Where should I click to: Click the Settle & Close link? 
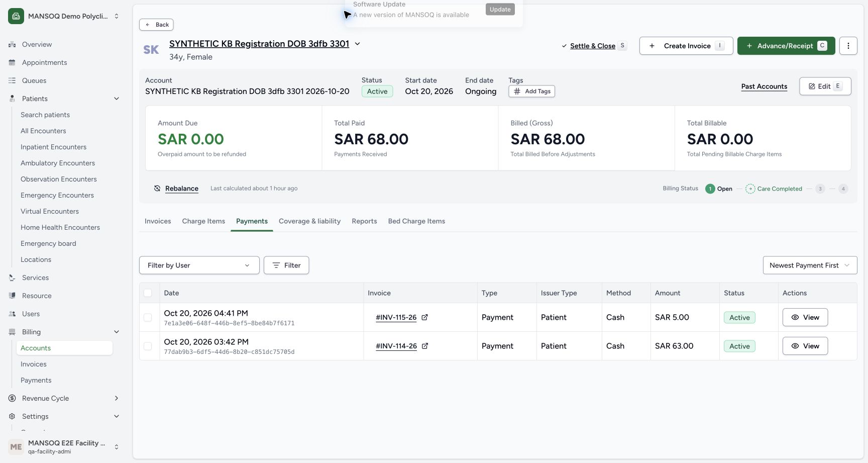pos(593,46)
